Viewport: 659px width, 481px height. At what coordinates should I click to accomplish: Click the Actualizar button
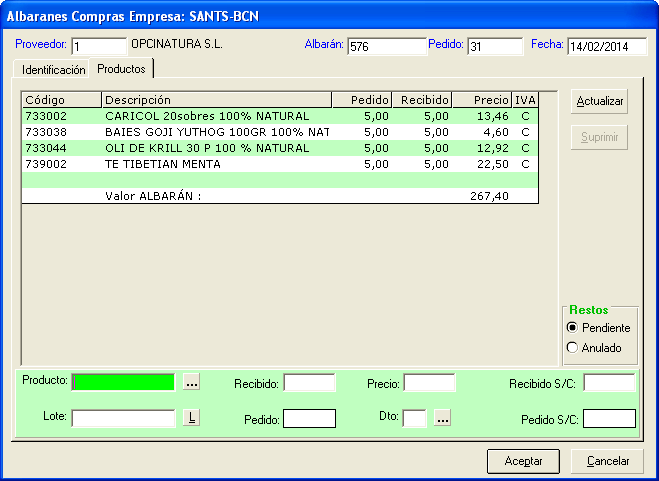pyautogui.click(x=599, y=101)
